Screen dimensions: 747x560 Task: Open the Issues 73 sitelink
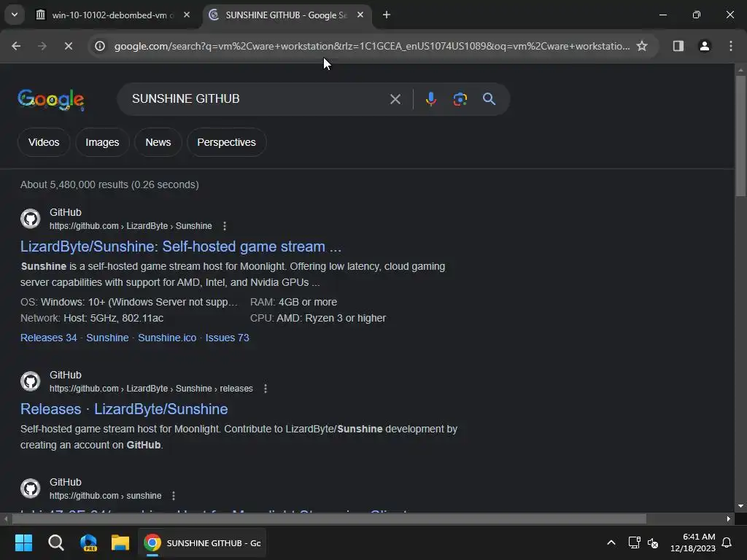point(228,338)
